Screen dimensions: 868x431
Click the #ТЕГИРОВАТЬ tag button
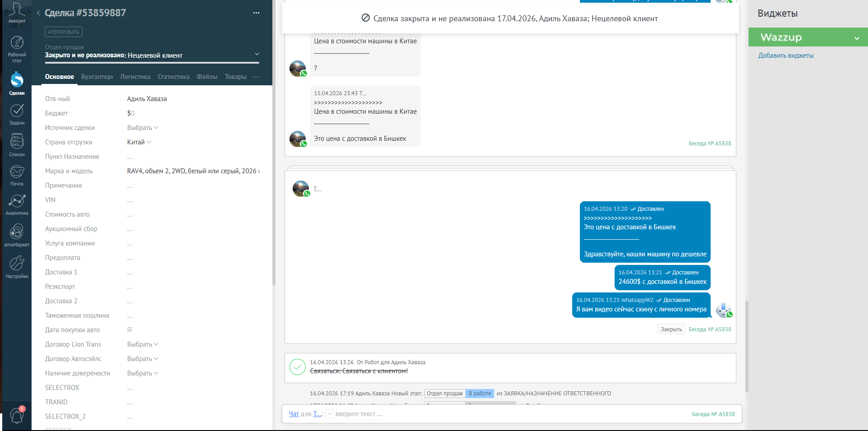coord(64,32)
